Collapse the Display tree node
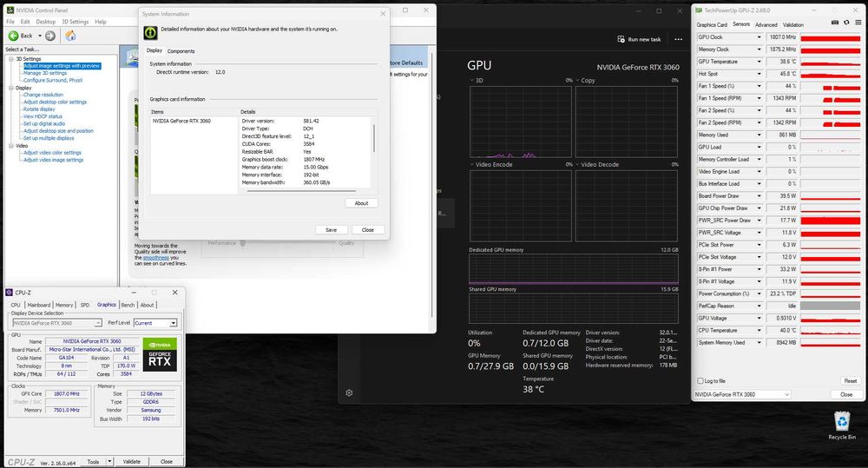Image resolution: width=868 pixels, height=468 pixels. [11, 88]
